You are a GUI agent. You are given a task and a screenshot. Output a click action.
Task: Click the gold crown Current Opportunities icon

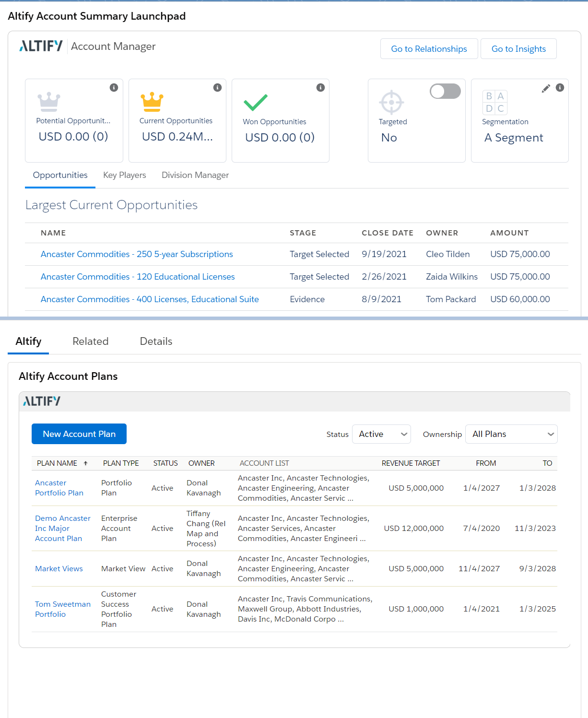[x=152, y=102]
